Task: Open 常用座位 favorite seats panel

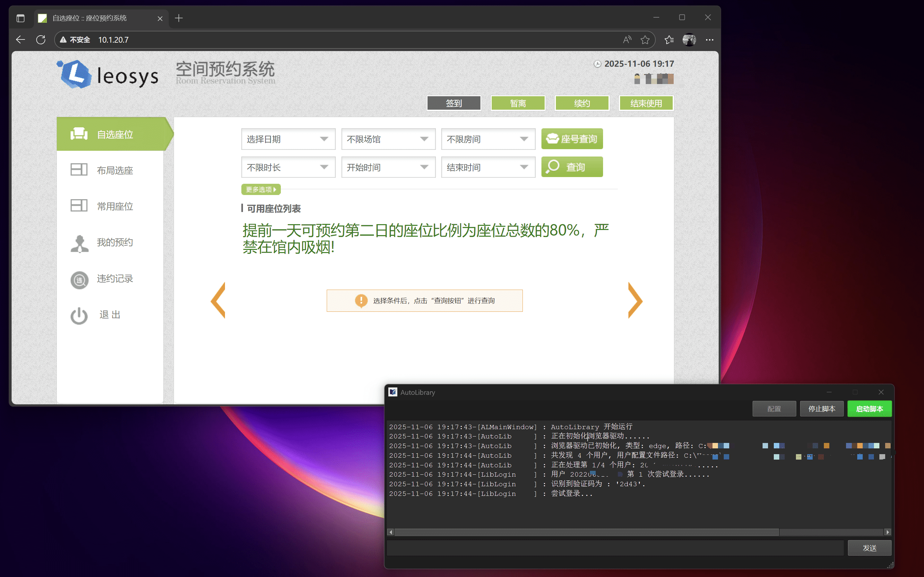Action: tap(115, 206)
